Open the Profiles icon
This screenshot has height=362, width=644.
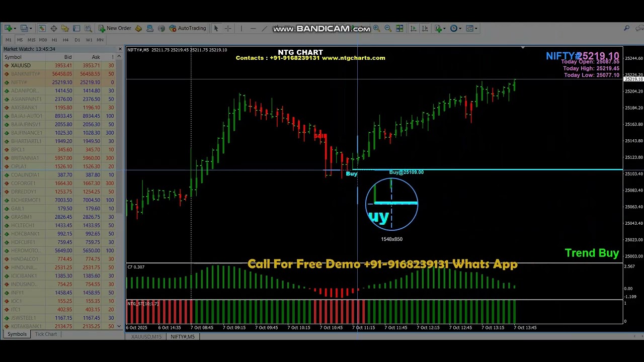[24, 28]
